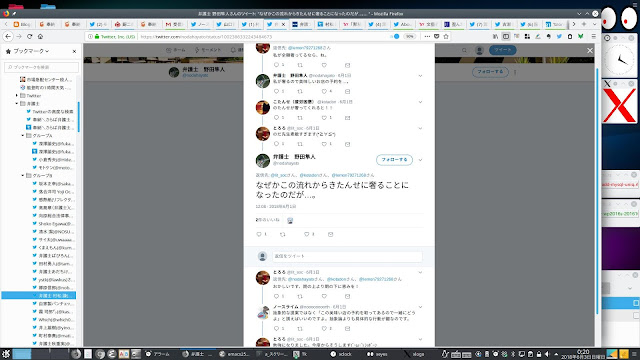
Task: Open the 'Twitterの高度な検索' bookmark
Action: pyautogui.click(x=49, y=111)
